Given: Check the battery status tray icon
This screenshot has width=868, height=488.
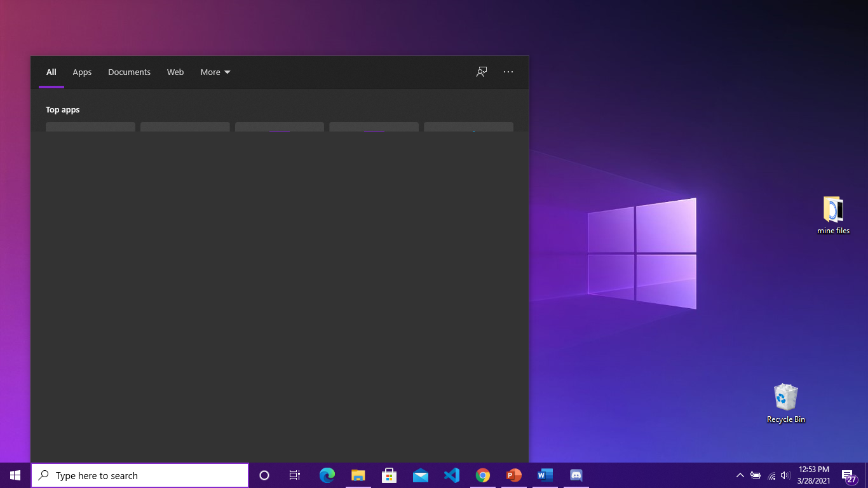Looking at the screenshot, I should [756, 475].
